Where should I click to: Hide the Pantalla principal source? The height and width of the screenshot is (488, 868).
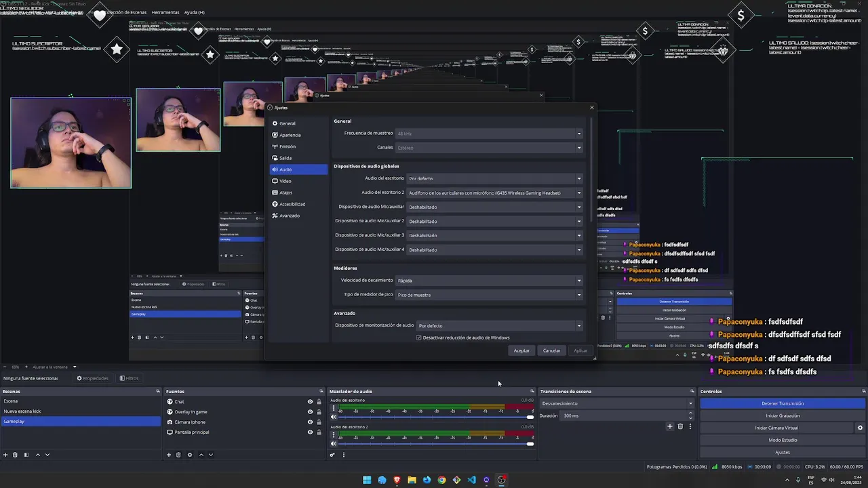point(310,432)
